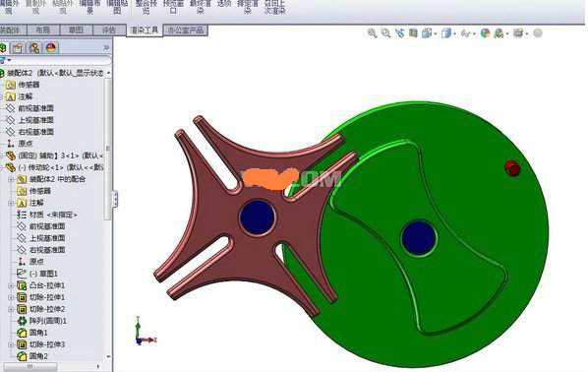Select the red pin on green wheel
Image resolution: width=588 pixels, height=372 pixels.
pyautogui.click(x=512, y=168)
